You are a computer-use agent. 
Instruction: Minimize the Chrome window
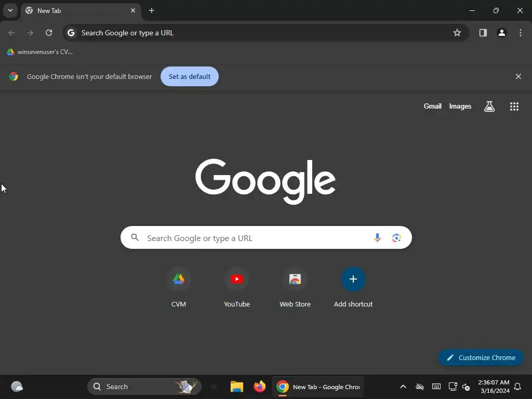click(472, 10)
